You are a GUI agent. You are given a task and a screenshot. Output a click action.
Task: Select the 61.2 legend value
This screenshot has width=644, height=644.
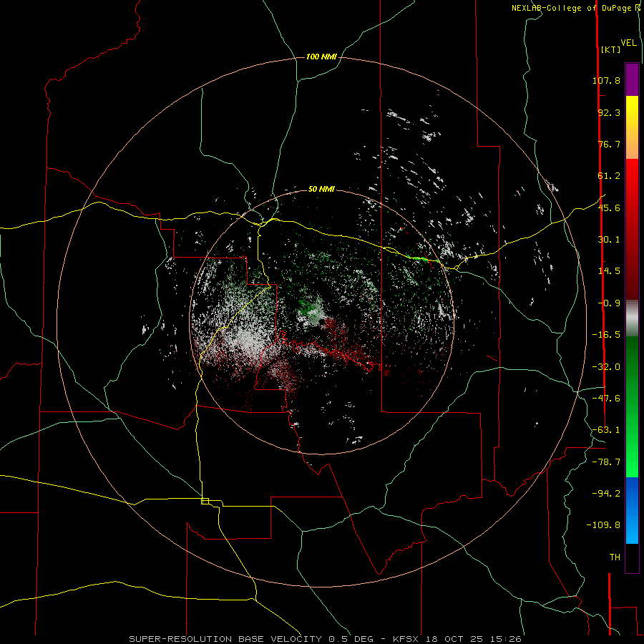point(609,176)
